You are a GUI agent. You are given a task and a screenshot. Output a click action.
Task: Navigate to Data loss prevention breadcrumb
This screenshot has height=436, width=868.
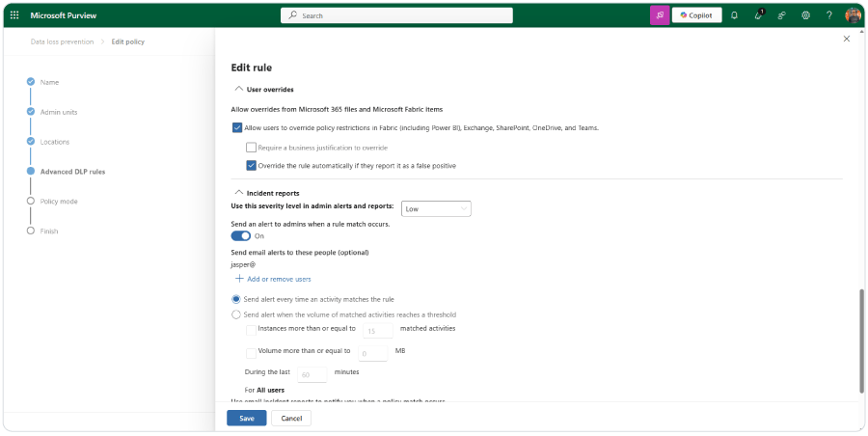[62, 41]
